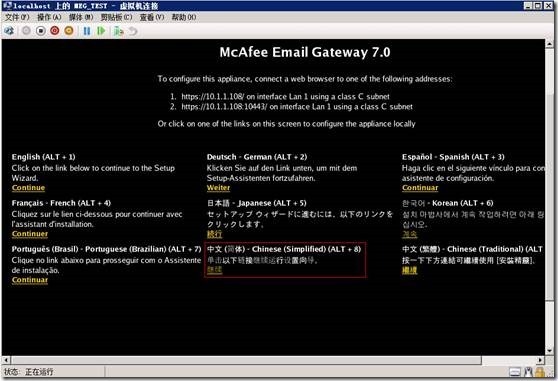The height and width of the screenshot is (381, 558).
Task: Click the window title bar system icon
Action: pos(7,5)
